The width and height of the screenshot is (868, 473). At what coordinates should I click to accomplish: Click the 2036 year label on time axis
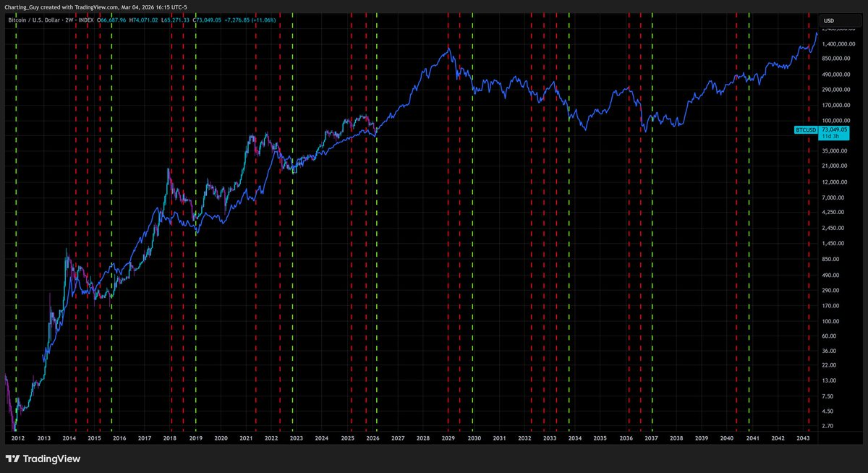(626, 438)
